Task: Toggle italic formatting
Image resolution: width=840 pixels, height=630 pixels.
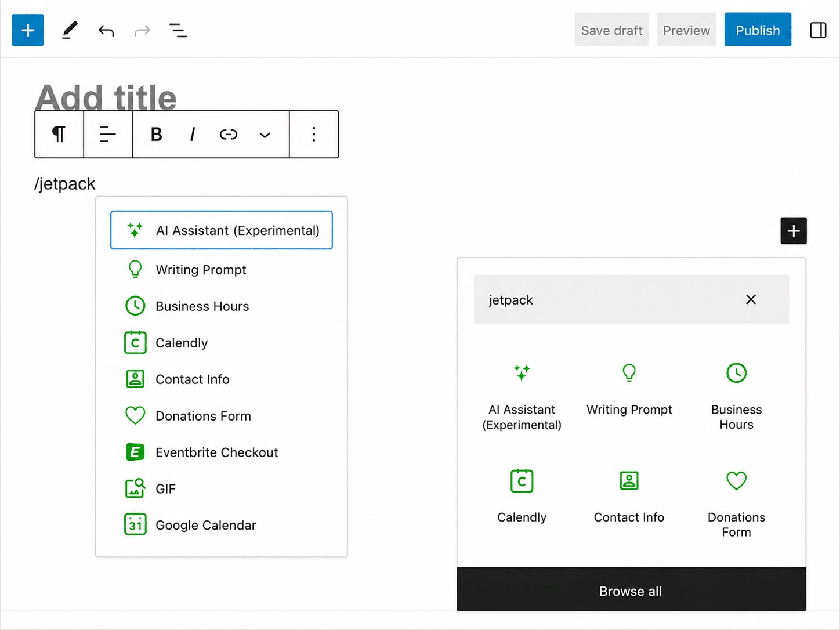Action: [193, 135]
